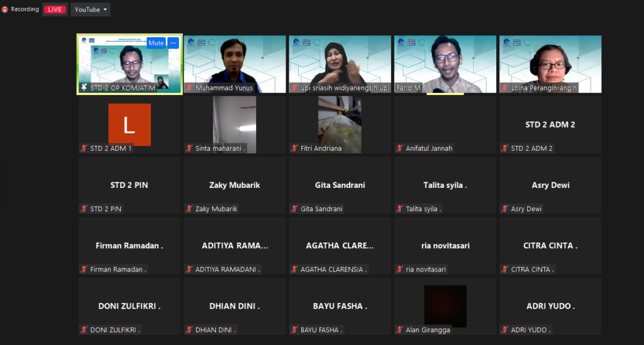This screenshot has height=345, width=644.
Task: Click the red Recording indicator icon
Action: [5, 9]
